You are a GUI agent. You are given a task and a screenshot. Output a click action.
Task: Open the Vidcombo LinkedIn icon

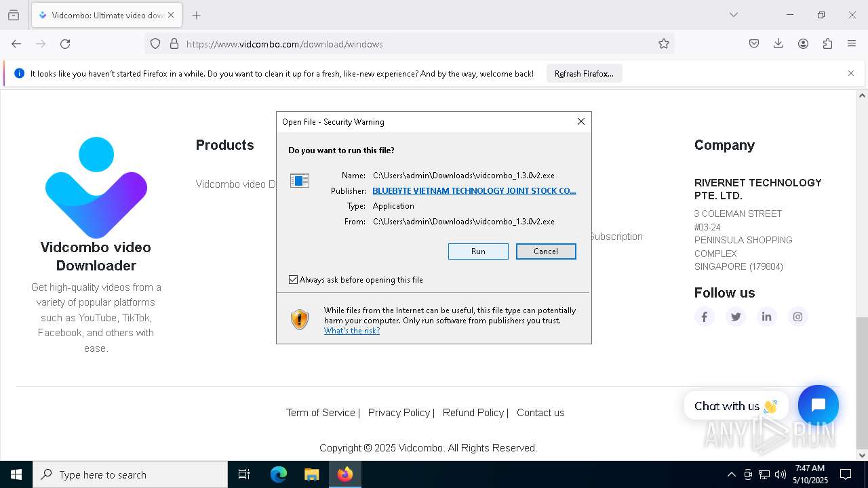click(767, 317)
